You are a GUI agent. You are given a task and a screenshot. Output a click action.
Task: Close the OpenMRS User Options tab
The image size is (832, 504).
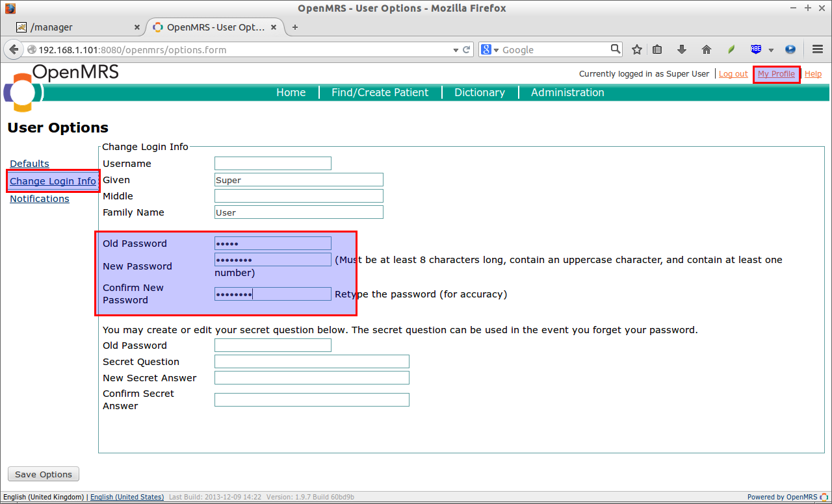[274, 27]
